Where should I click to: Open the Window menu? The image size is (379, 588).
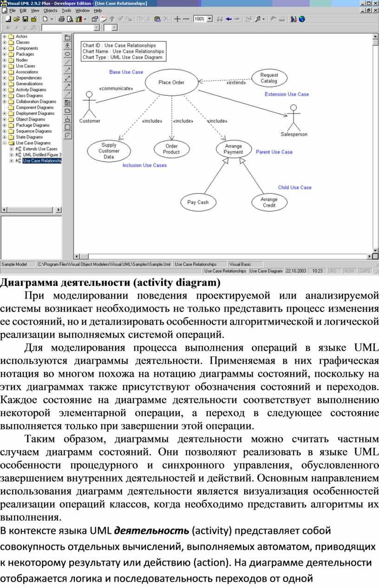[x=83, y=10]
